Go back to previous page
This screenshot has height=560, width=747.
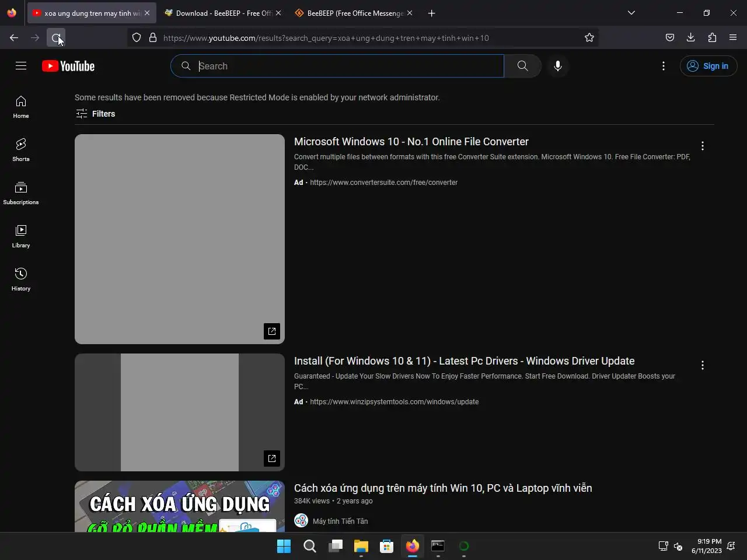[x=14, y=38]
